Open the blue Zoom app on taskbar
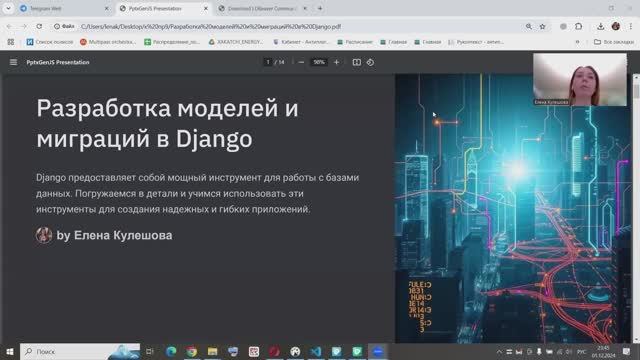 point(378,351)
